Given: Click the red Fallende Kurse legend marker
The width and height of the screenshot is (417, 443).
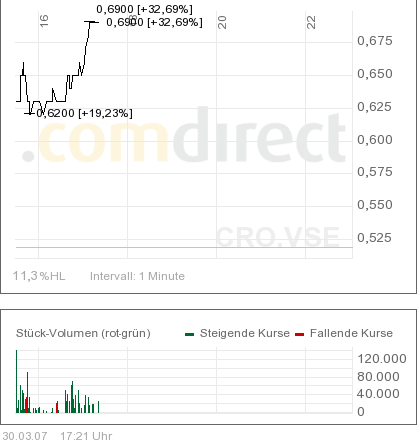Looking at the screenshot, I should coord(299,334).
